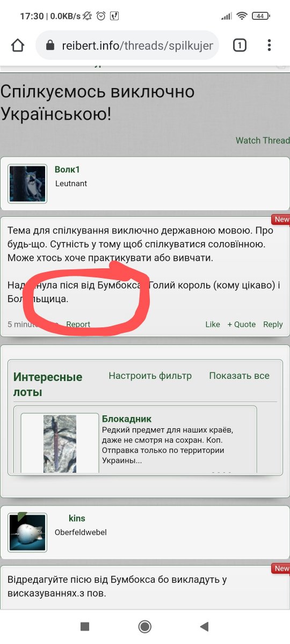Tap the padlock icon in the address bar
290x644 pixels.
[x=50, y=46]
